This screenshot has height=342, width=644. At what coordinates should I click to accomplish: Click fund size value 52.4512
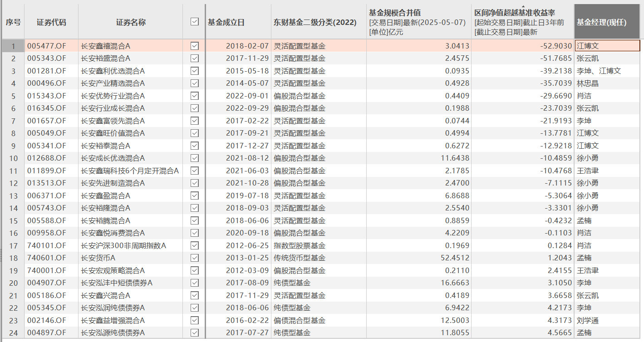[x=455, y=258]
